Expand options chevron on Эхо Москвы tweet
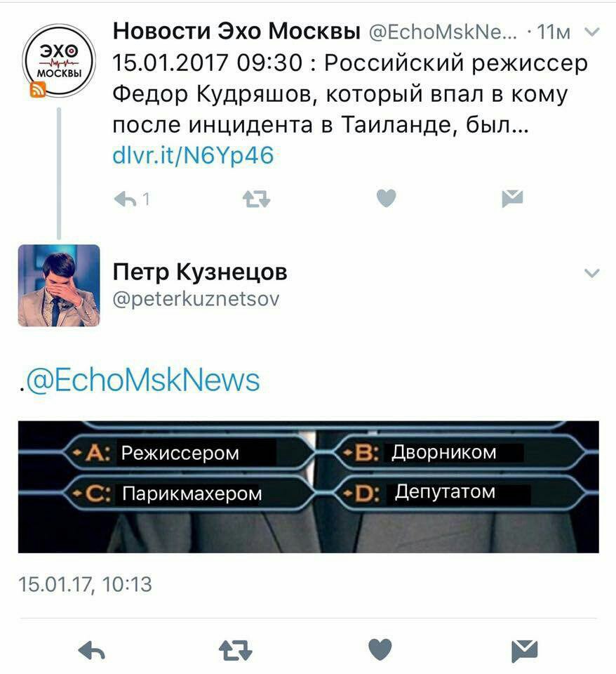This screenshot has width=616, height=674. tap(592, 32)
